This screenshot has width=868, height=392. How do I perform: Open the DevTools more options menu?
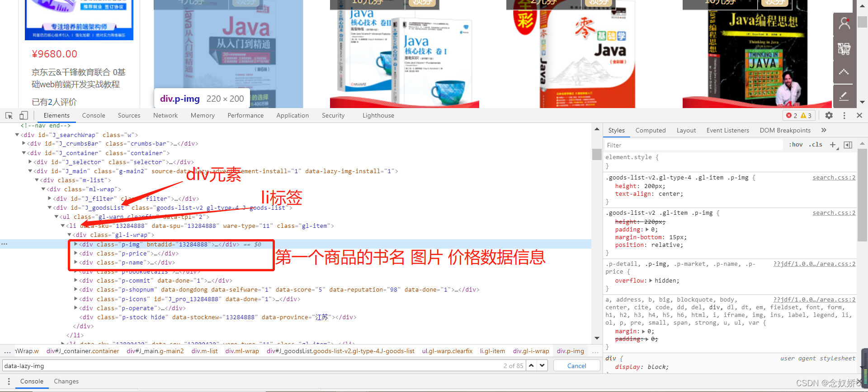tap(844, 115)
